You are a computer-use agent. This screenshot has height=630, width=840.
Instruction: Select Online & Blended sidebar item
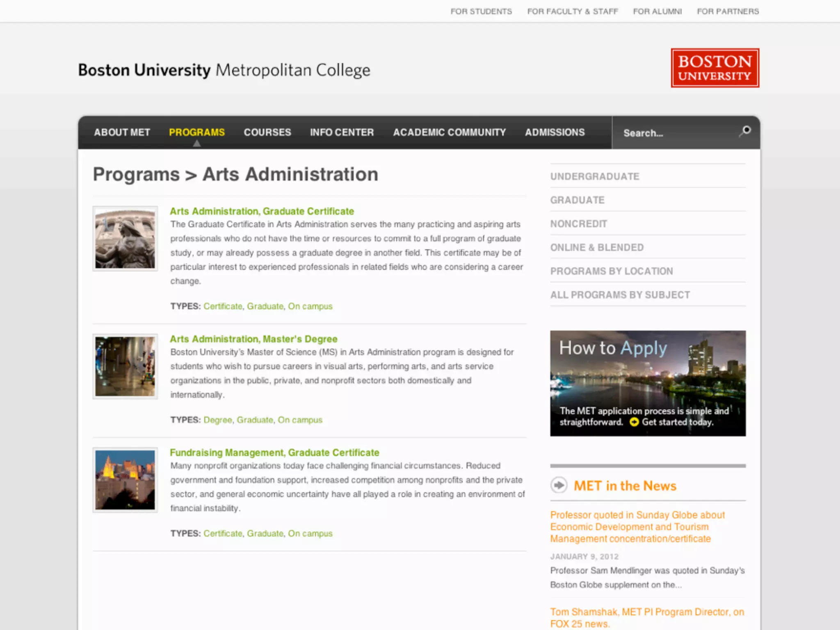point(597,247)
